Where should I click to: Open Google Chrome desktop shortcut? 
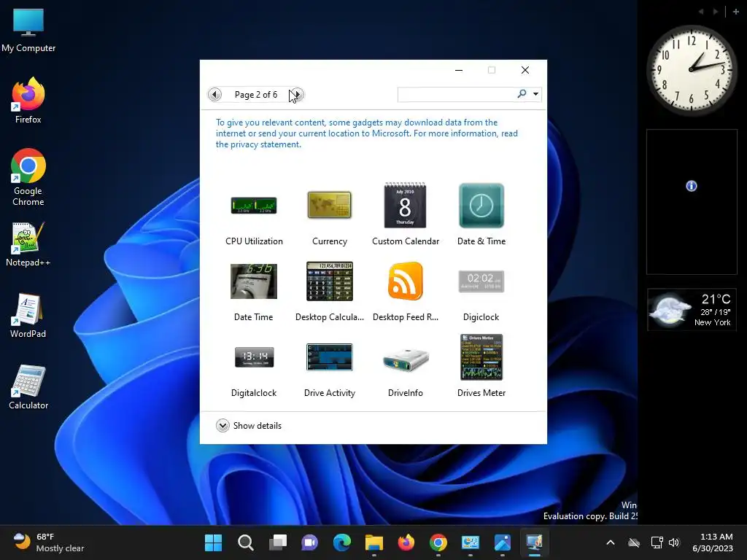[28, 177]
